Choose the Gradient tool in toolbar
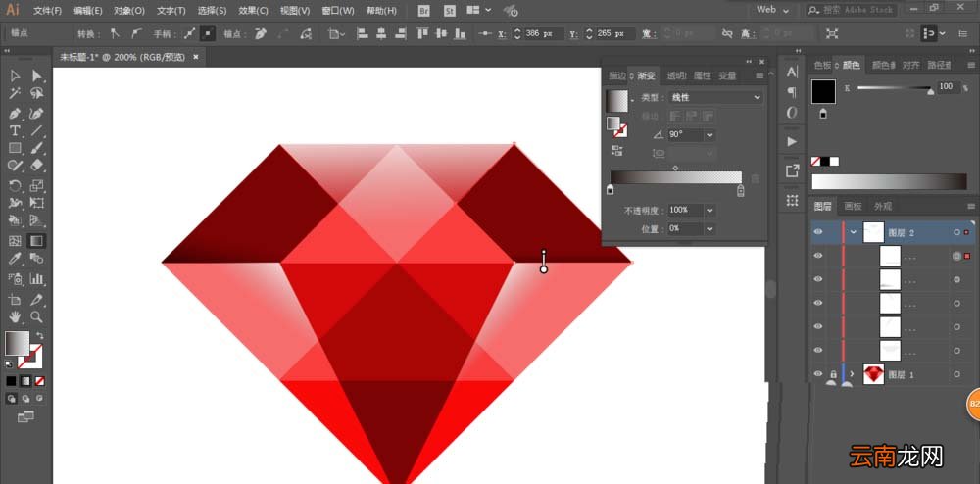The height and width of the screenshot is (484, 980). point(37,240)
